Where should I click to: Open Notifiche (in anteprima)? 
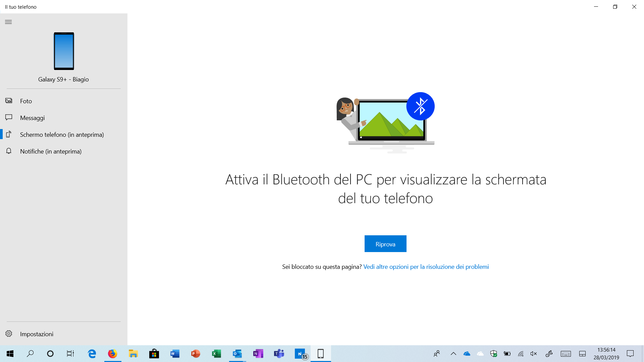click(x=64, y=151)
